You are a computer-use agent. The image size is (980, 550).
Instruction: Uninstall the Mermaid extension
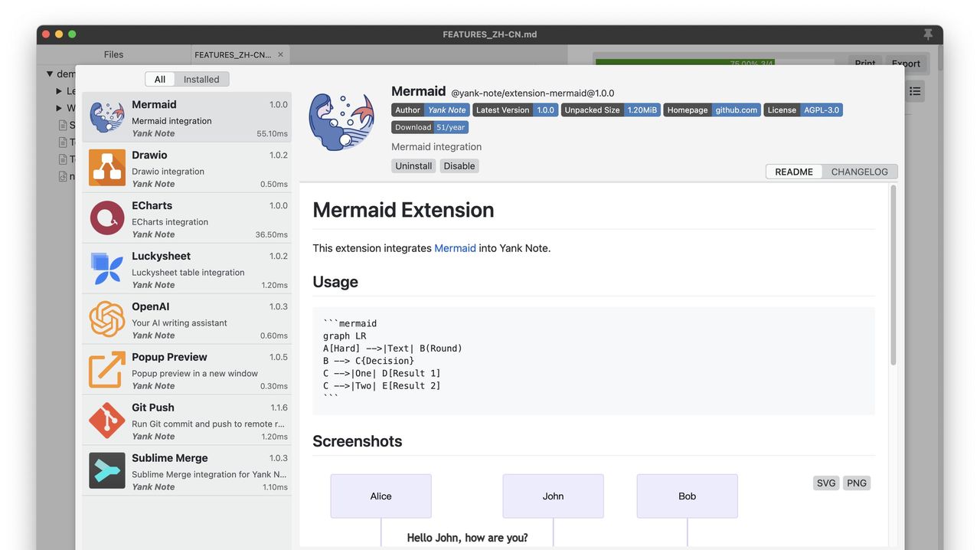(x=413, y=166)
